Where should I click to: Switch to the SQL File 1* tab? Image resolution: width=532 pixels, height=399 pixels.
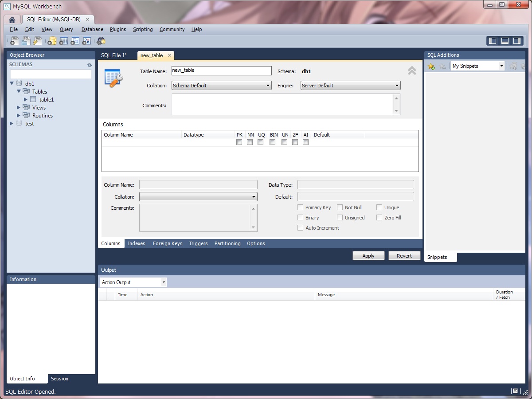pos(113,55)
